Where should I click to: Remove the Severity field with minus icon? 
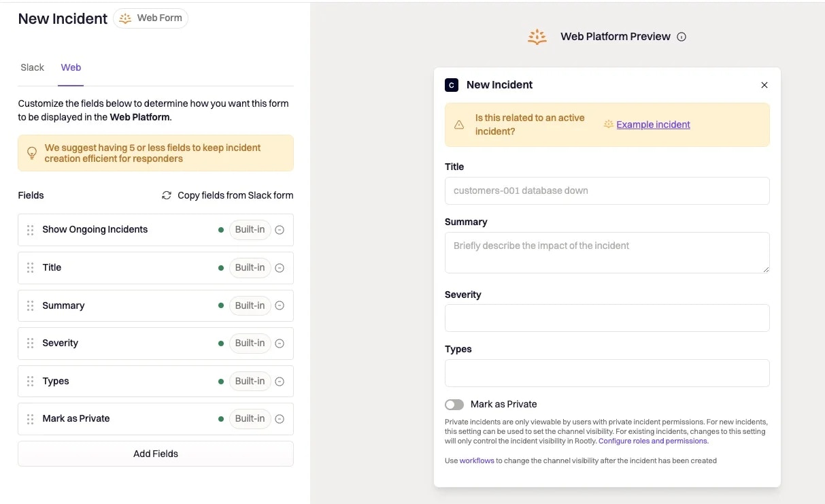pyautogui.click(x=280, y=343)
